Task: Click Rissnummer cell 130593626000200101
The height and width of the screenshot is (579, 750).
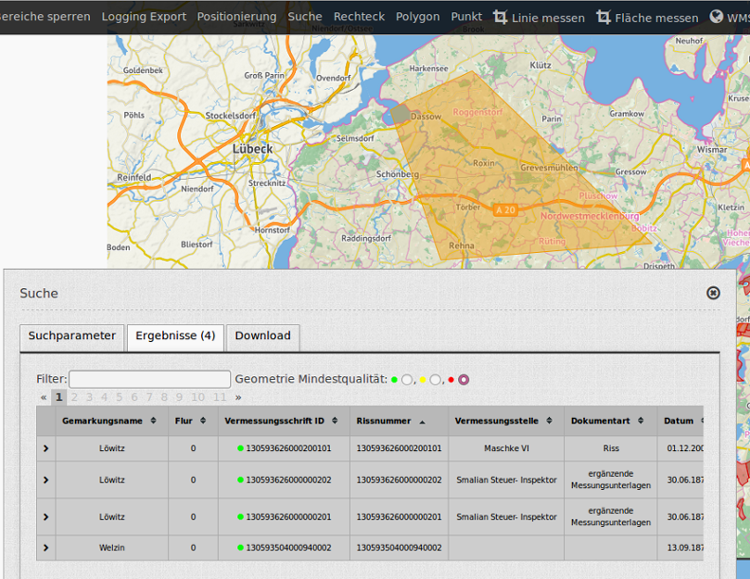Action: 399,448
